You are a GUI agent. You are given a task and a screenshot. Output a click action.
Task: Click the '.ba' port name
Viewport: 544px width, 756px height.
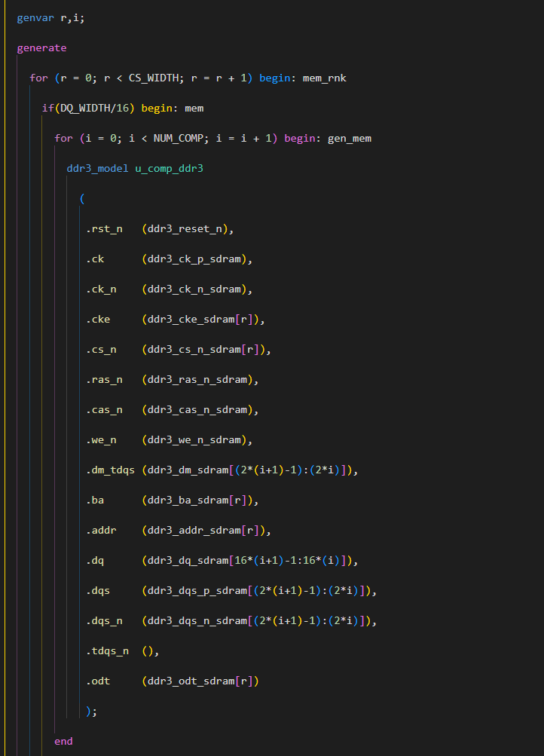[x=95, y=500]
